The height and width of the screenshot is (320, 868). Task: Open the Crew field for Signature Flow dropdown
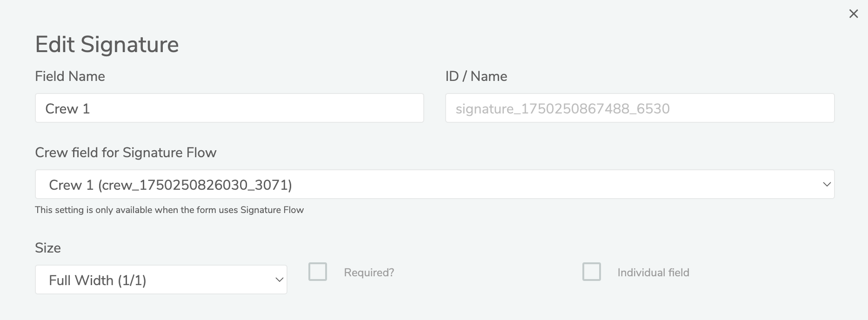434,185
